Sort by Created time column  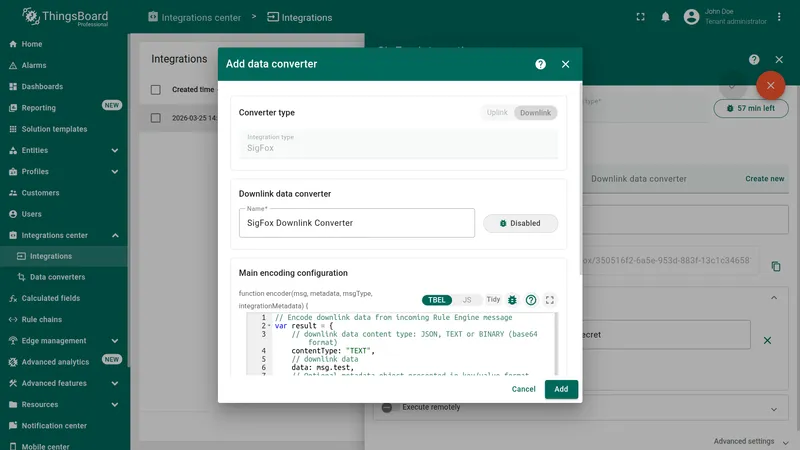(x=193, y=90)
